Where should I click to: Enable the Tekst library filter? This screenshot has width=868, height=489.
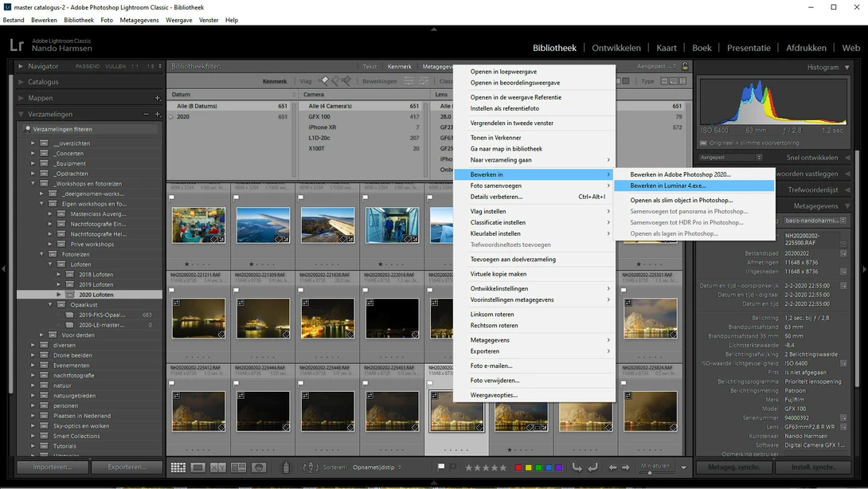[x=369, y=66]
